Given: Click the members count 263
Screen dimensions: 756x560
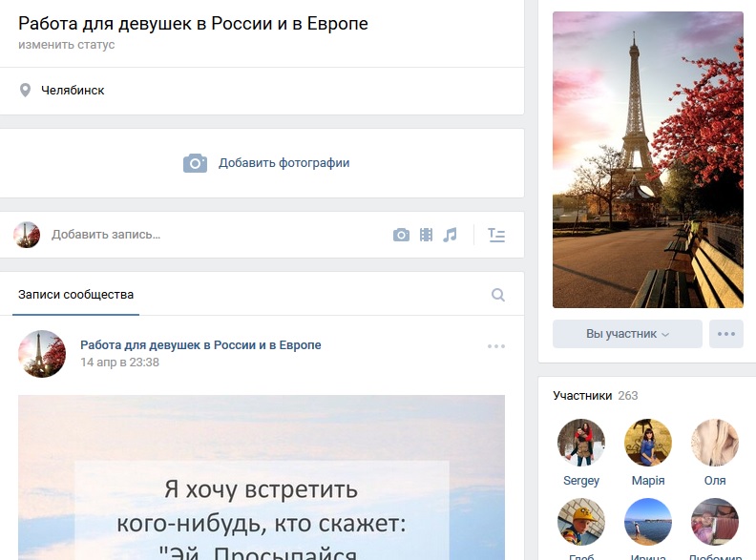Looking at the screenshot, I should tap(628, 396).
